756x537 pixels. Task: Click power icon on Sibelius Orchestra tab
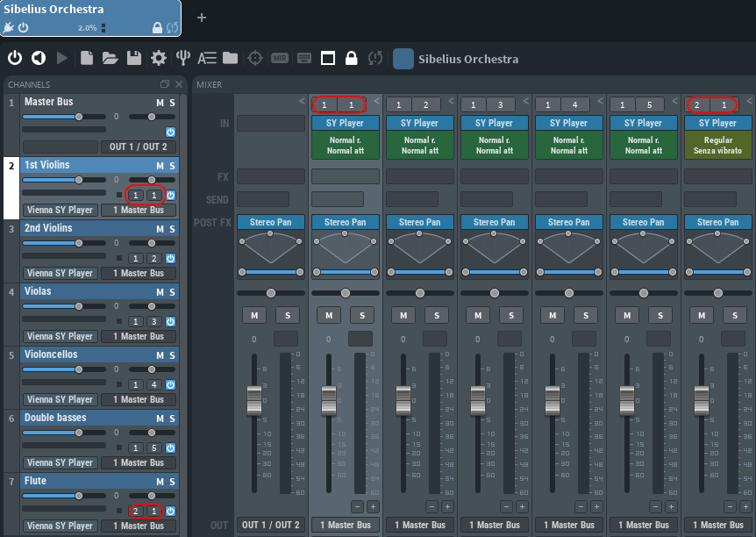[23, 27]
